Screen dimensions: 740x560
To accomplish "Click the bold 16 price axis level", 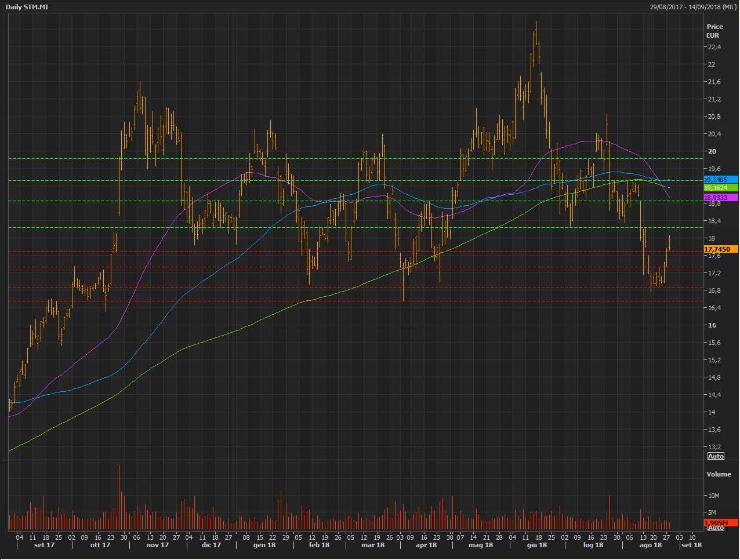I will (x=712, y=325).
